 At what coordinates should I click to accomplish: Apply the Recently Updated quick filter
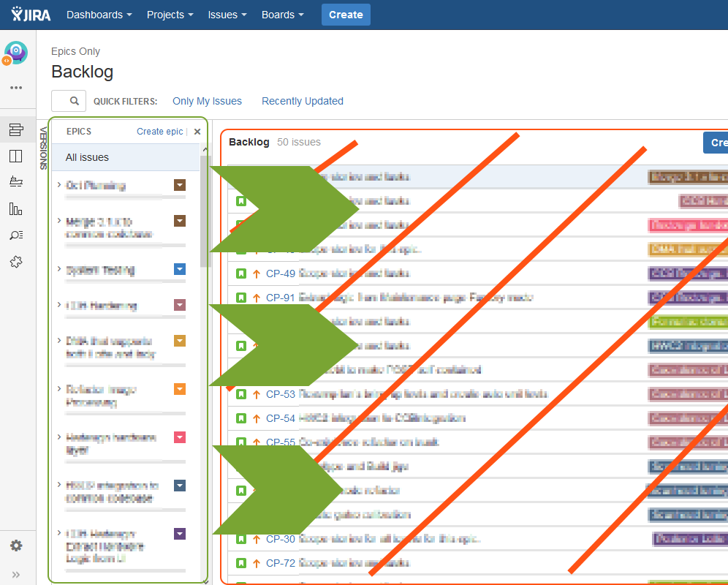coord(303,101)
